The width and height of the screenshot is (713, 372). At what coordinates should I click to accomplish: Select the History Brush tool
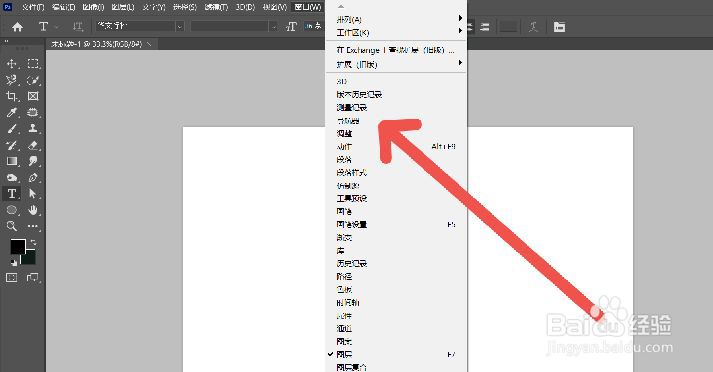(x=11, y=145)
